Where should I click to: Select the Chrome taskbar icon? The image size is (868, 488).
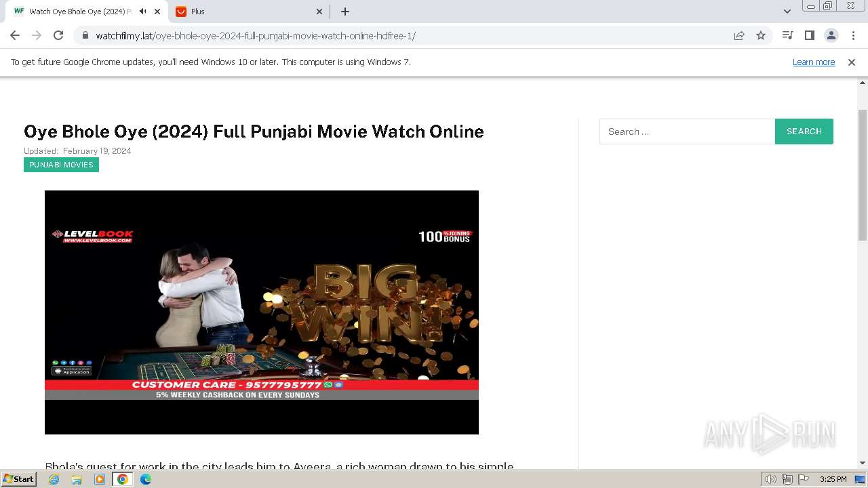pyautogui.click(x=123, y=479)
